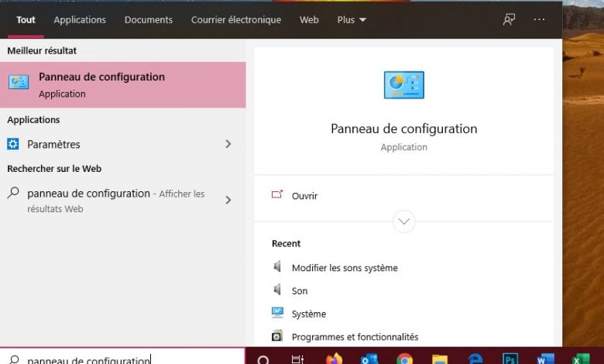The width and height of the screenshot is (604, 364).
Task: Click the feedback person icon in header
Action: point(509,19)
